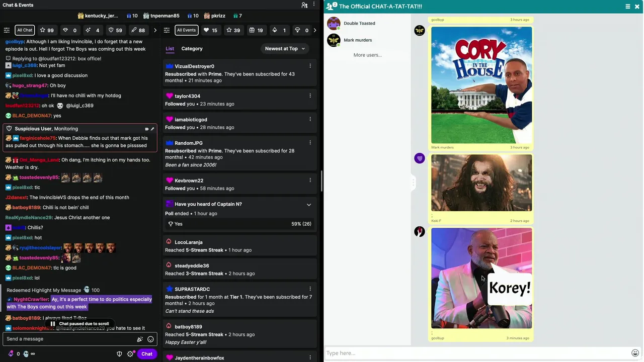Screen dimensions: 644x362
Task: Open the emote picker smiley icon
Action: pyautogui.click(x=150, y=339)
